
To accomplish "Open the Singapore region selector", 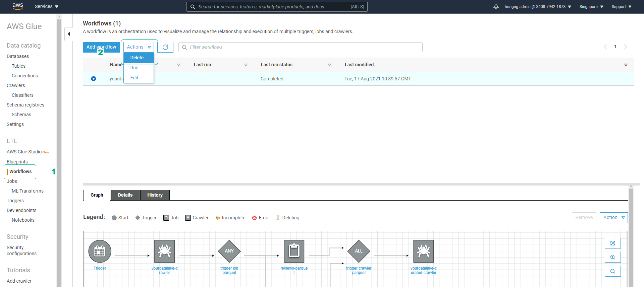I will [x=591, y=7].
